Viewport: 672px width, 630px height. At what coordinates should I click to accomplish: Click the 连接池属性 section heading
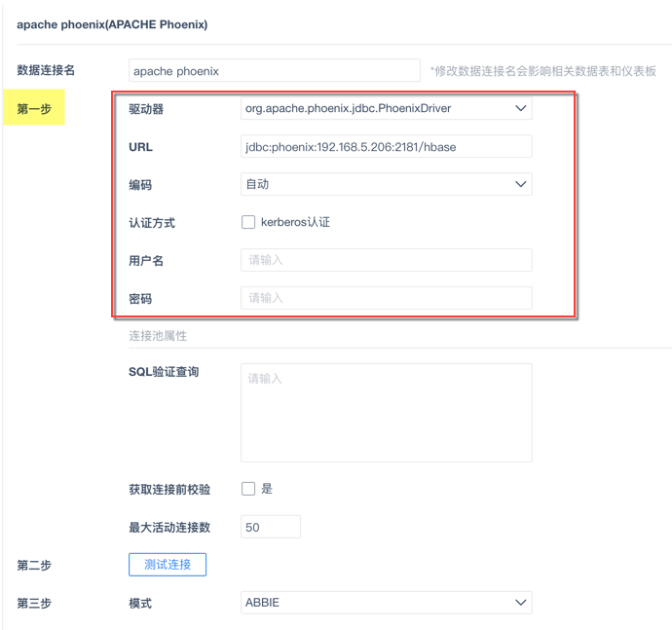pyautogui.click(x=158, y=336)
